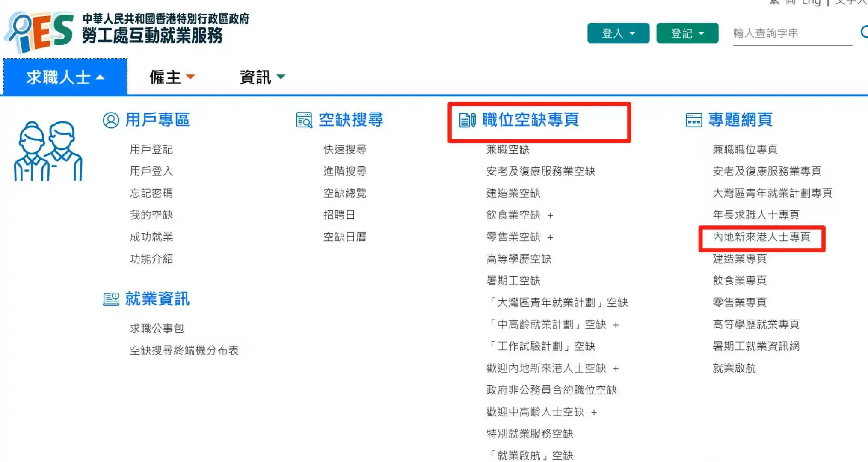This screenshot has width=868, height=462.
Task: Click the 就業資訊 laptop icon
Action: pyautogui.click(x=111, y=299)
